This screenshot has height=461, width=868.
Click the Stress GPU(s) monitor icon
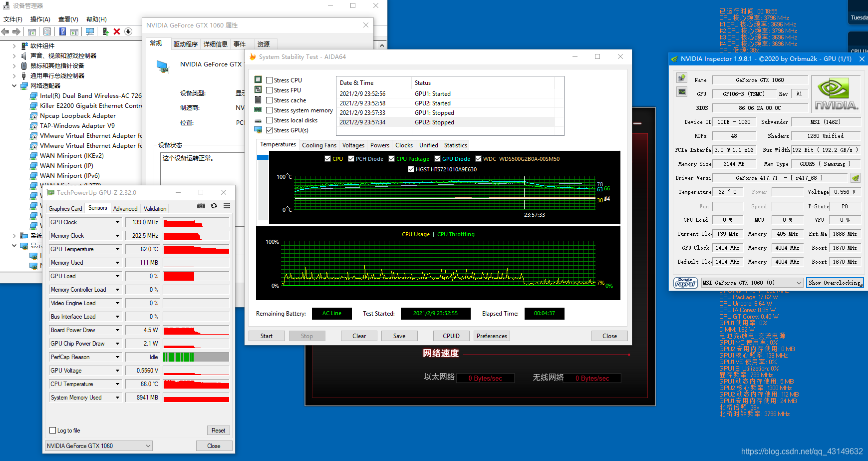coord(258,130)
